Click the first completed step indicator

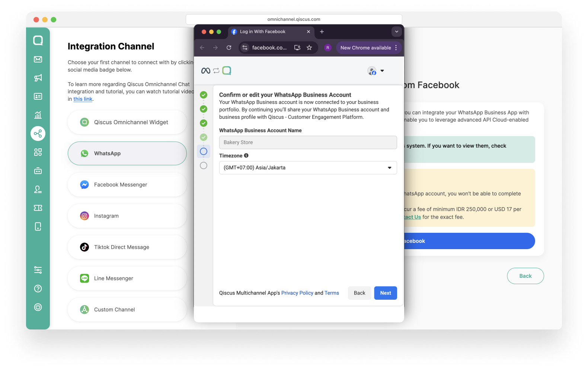click(204, 95)
